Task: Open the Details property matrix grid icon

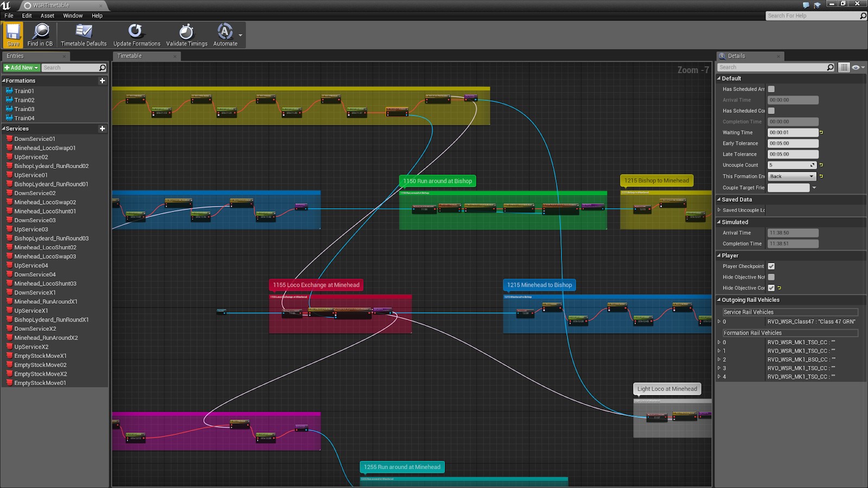Action: pos(844,67)
